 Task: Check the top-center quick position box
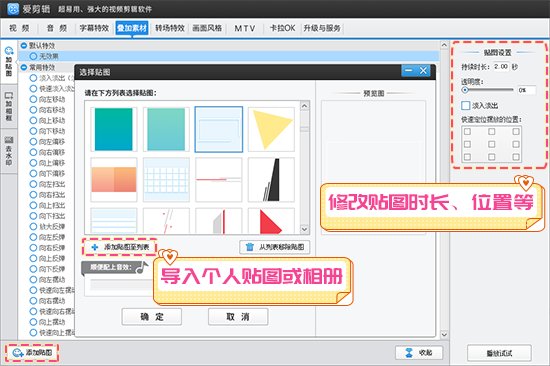click(x=491, y=132)
